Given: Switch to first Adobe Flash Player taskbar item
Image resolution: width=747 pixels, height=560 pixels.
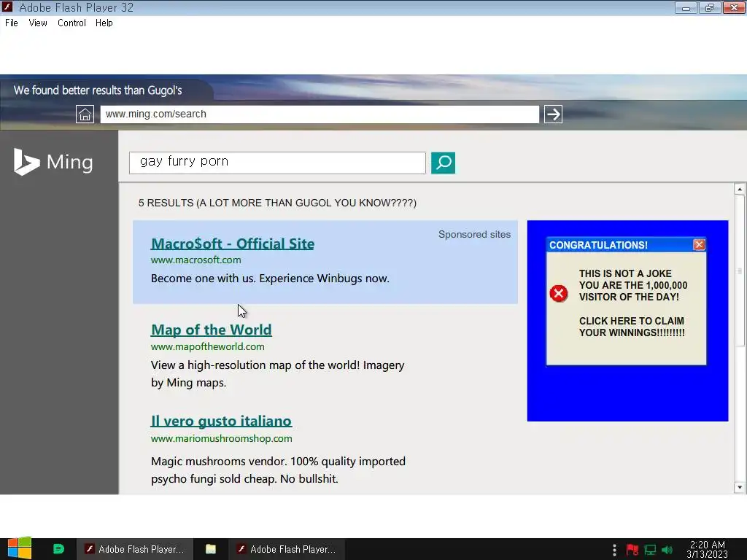Looking at the screenshot, I should (135, 549).
